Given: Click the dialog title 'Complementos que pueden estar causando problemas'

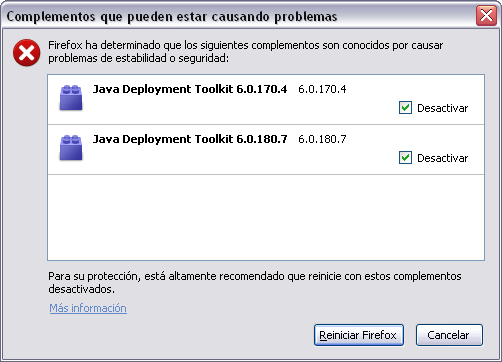Looking at the screenshot, I should 172,16.
